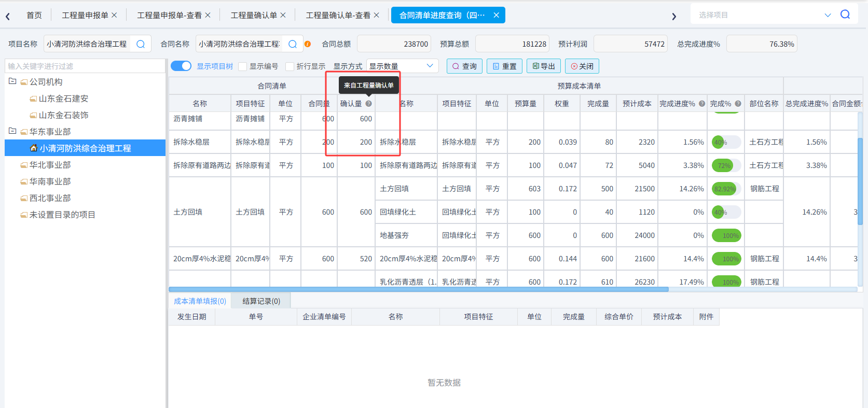This screenshot has height=408, width=868.
Task: Click the 重置 button
Action: [x=504, y=66]
